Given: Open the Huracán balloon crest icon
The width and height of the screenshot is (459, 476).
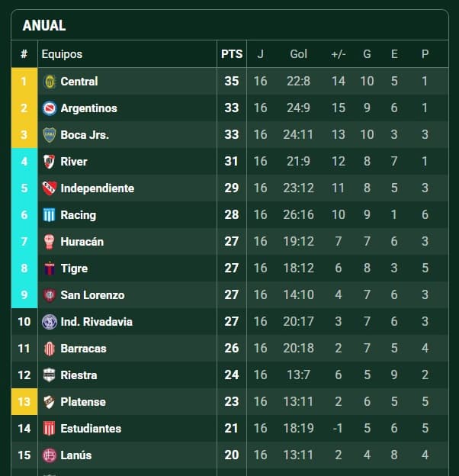Looking at the screenshot, I should point(49,242).
